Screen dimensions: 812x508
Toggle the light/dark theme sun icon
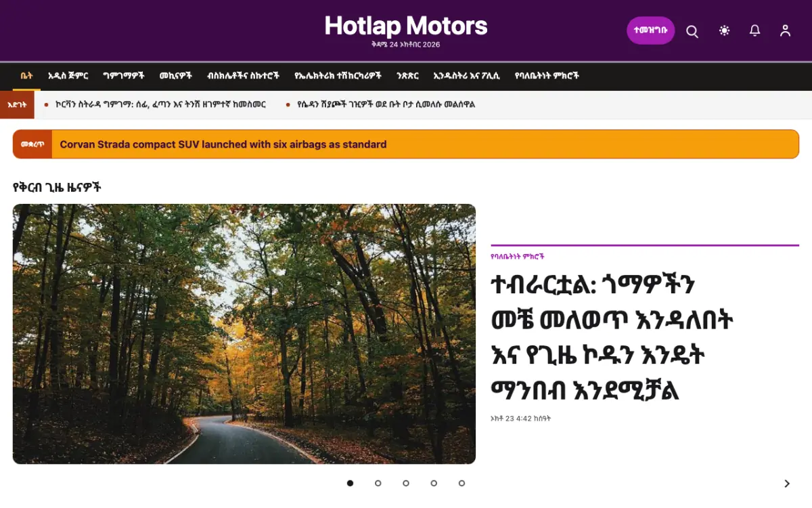pyautogui.click(x=725, y=30)
